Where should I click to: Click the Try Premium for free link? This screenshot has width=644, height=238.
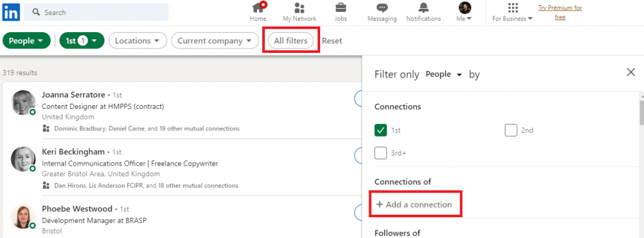[x=560, y=13]
